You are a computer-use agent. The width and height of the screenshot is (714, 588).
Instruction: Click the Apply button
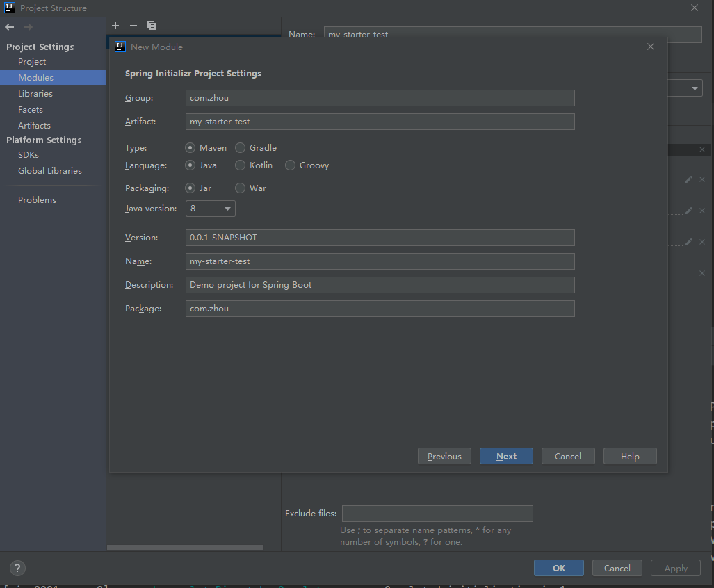pos(676,568)
